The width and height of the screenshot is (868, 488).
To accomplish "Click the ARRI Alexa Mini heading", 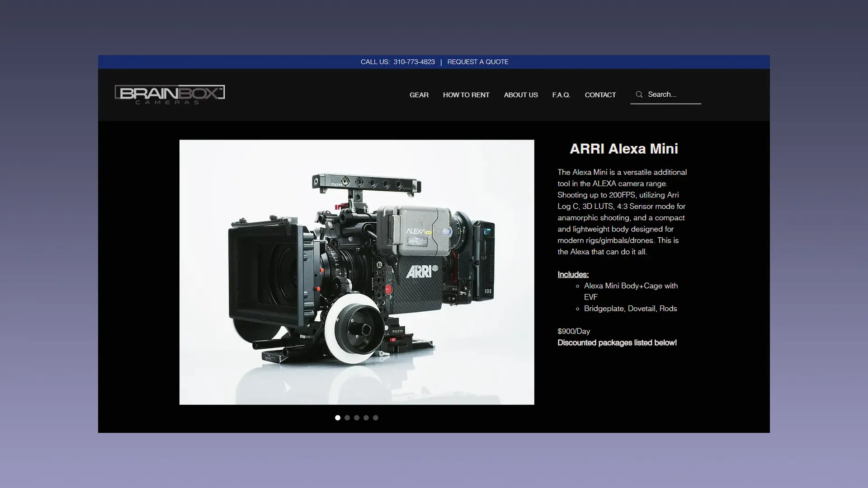I will pyautogui.click(x=623, y=149).
